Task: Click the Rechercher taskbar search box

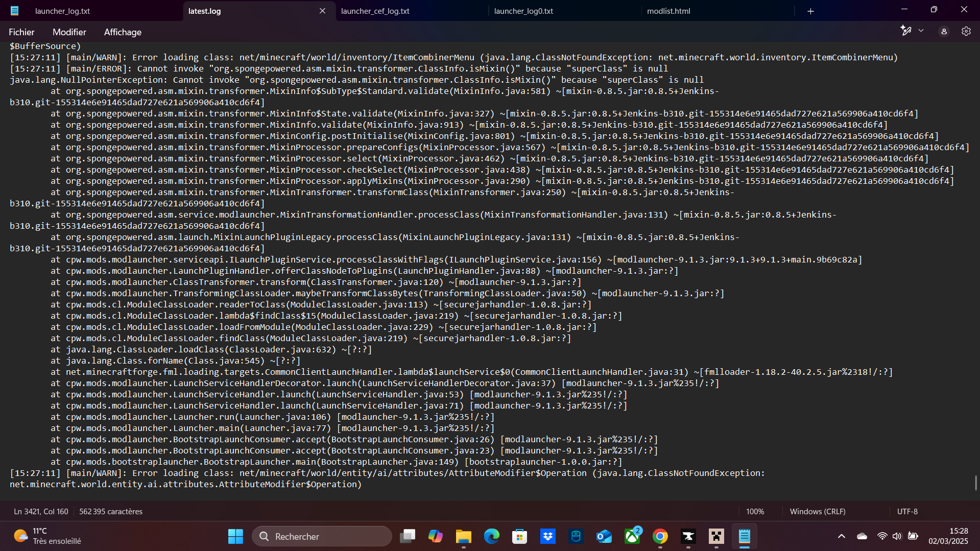Action: pyautogui.click(x=322, y=536)
